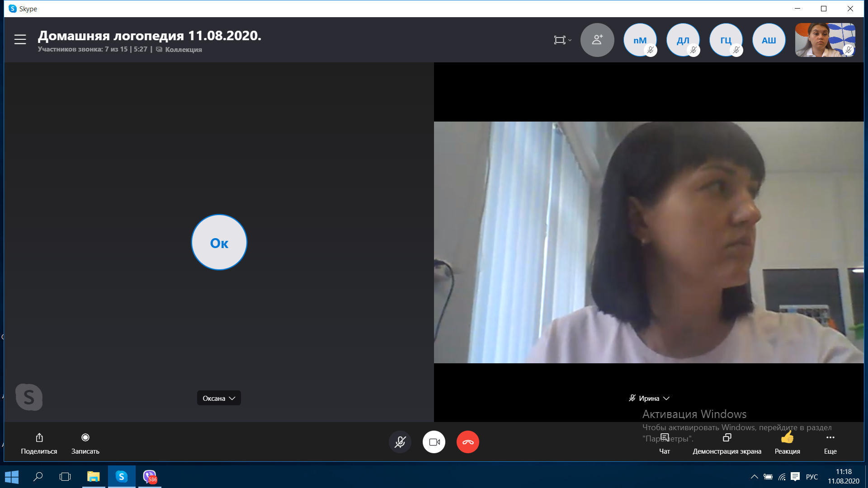Image resolution: width=868 pixels, height=488 pixels.
Task: Open Windows taskbar search
Action: pyautogui.click(x=38, y=477)
